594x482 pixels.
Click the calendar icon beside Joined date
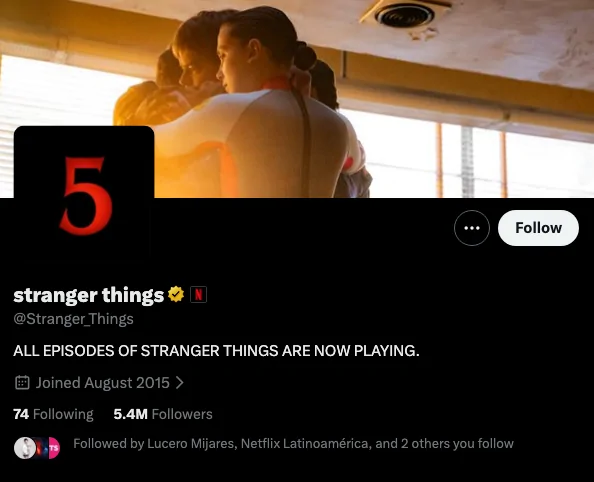pyautogui.click(x=22, y=382)
